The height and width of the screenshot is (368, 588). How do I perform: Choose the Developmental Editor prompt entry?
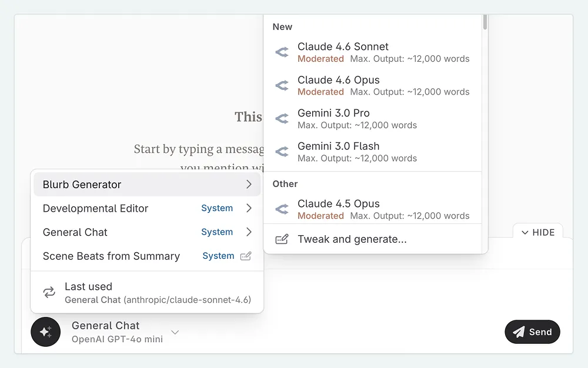coord(95,208)
